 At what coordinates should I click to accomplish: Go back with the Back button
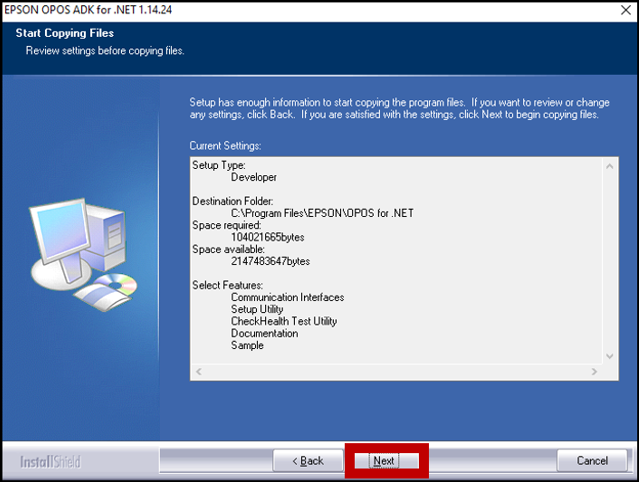(x=308, y=461)
